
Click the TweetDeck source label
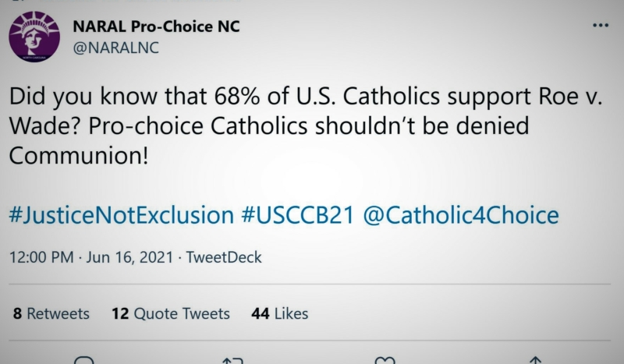[x=224, y=257]
